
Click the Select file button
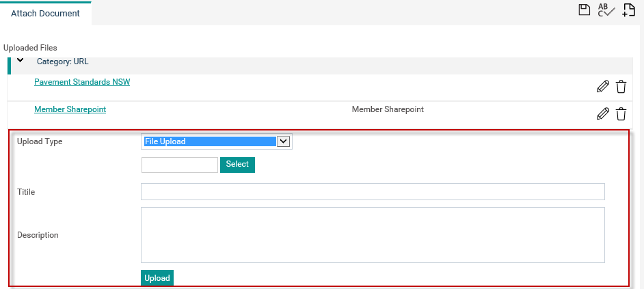coord(237,165)
